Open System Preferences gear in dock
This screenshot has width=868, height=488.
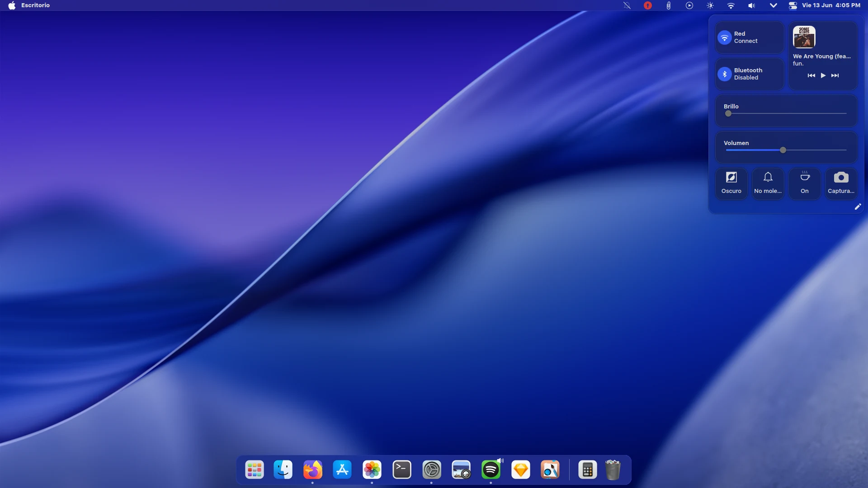click(x=432, y=470)
